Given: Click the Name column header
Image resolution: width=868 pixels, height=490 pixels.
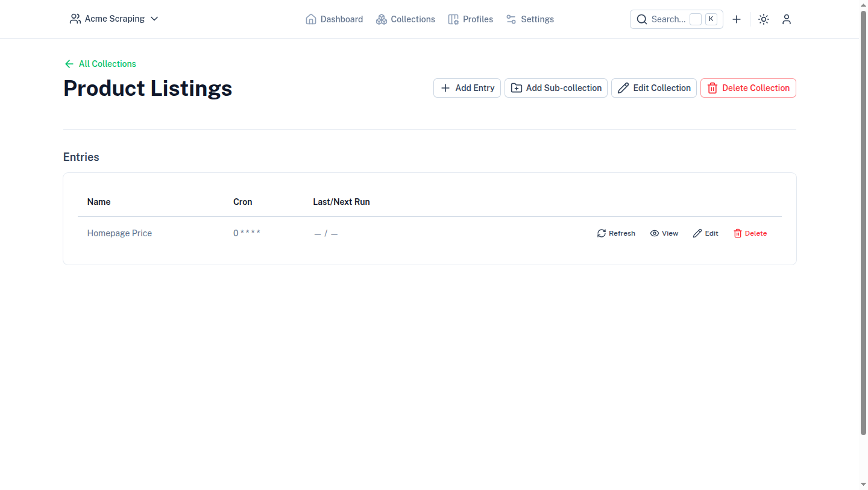Looking at the screenshot, I should point(99,202).
